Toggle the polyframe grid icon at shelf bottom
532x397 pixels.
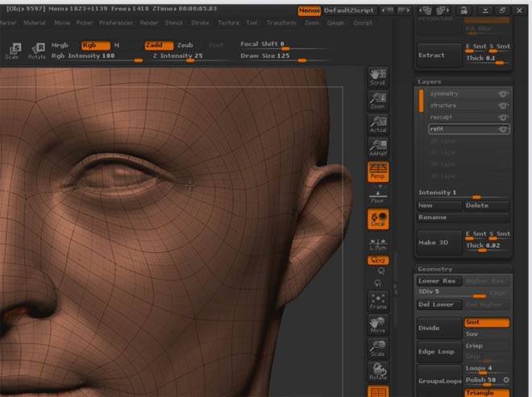tap(378, 391)
